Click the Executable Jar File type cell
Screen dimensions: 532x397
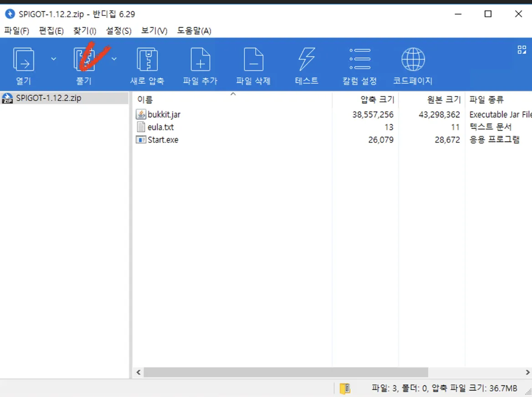coord(501,115)
